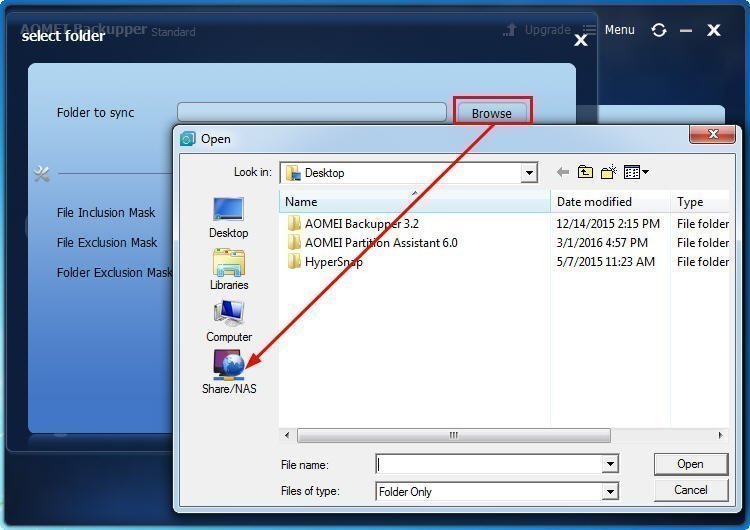Click the Open button
The height and width of the screenshot is (530, 750).
click(691, 464)
